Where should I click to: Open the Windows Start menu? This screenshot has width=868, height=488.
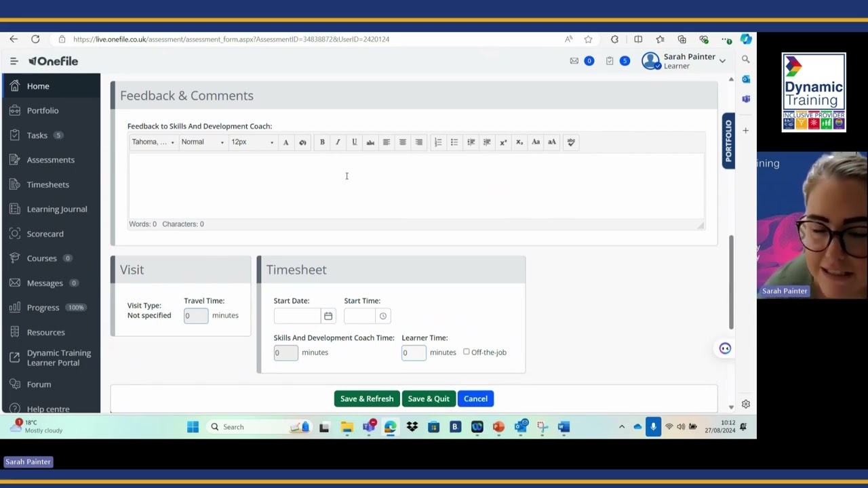[193, 427]
